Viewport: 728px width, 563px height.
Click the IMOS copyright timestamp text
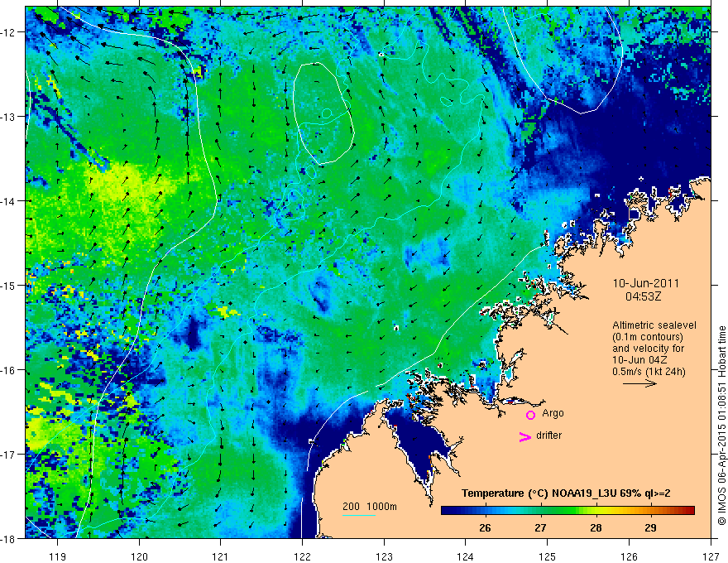pyautogui.click(x=721, y=426)
